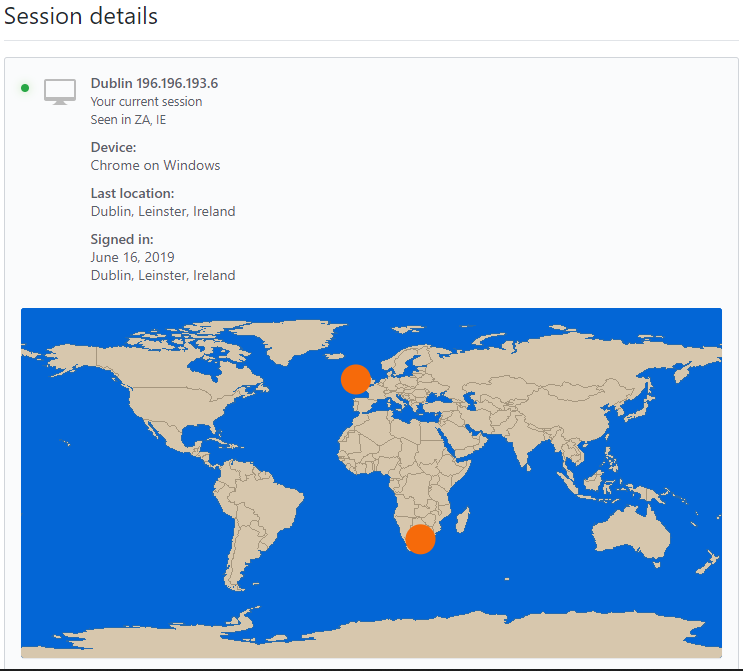Click the Dublin, Leinster, Ireland text under Last location
This screenshot has width=743, height=671.
point(163,211)
